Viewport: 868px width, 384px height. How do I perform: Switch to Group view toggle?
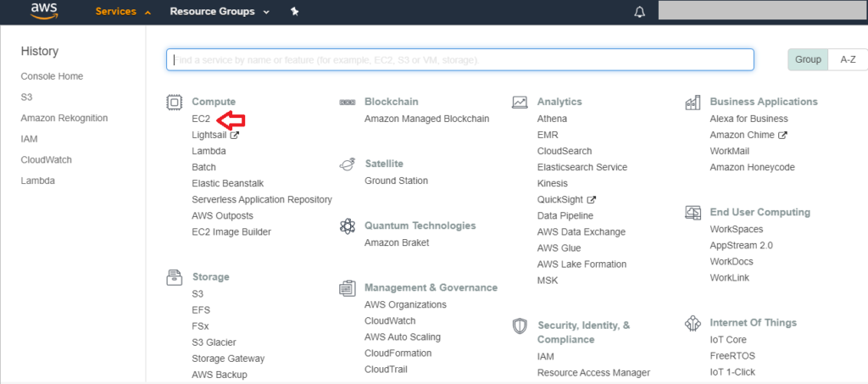point(807,60)
